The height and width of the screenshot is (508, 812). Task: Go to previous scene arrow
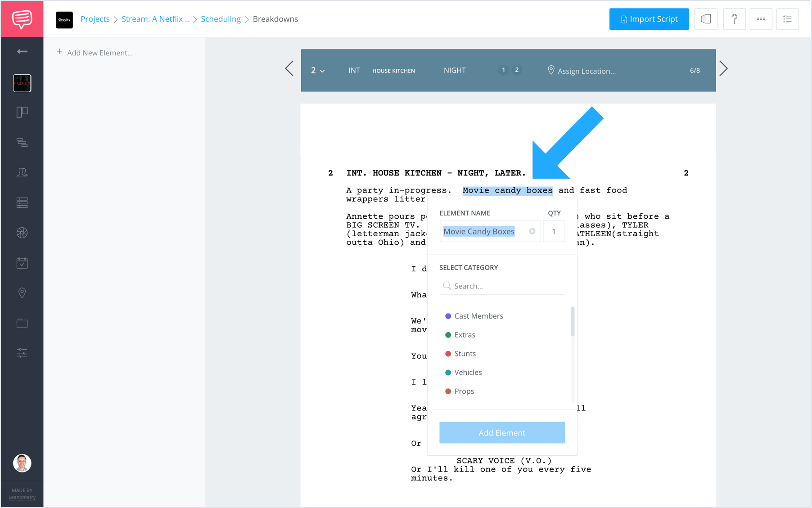(x=289, y=69)
